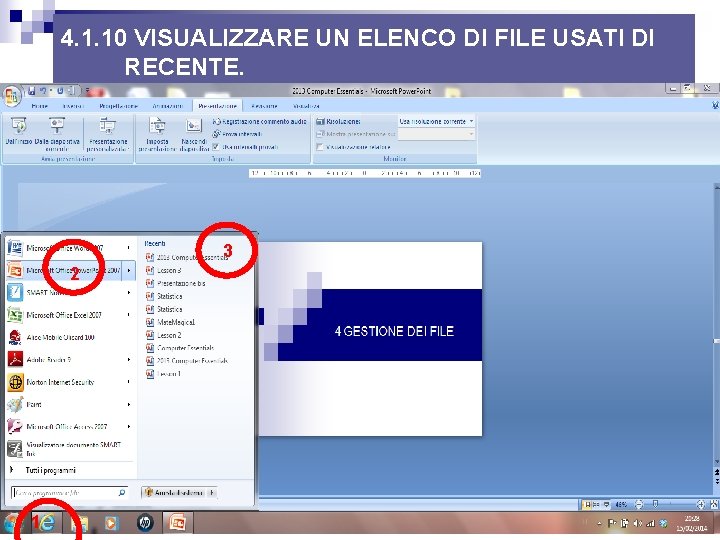The image size is (720, 540).
Task: Click the Start menu search field
Action: pyautogui.click(x=69, y=493)
